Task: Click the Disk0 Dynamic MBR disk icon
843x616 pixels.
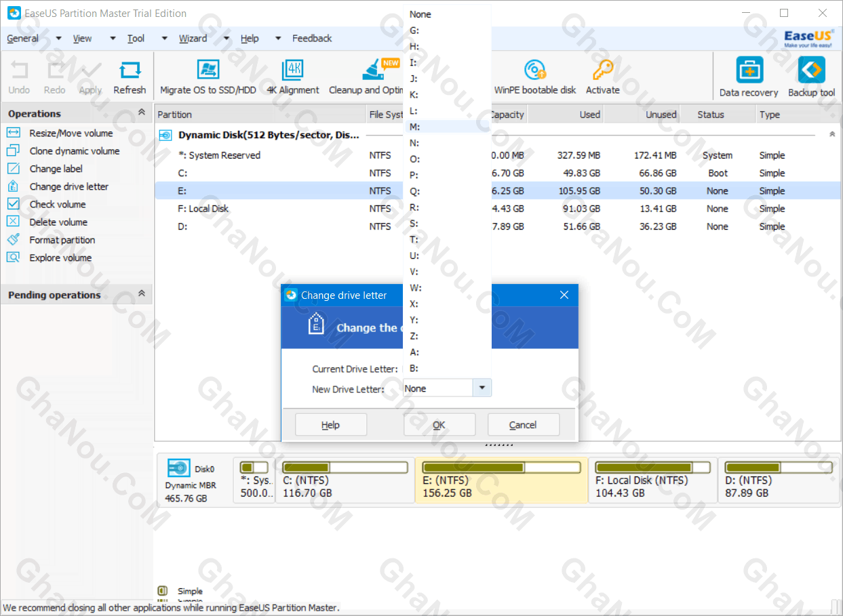Action: coord(178,468)
